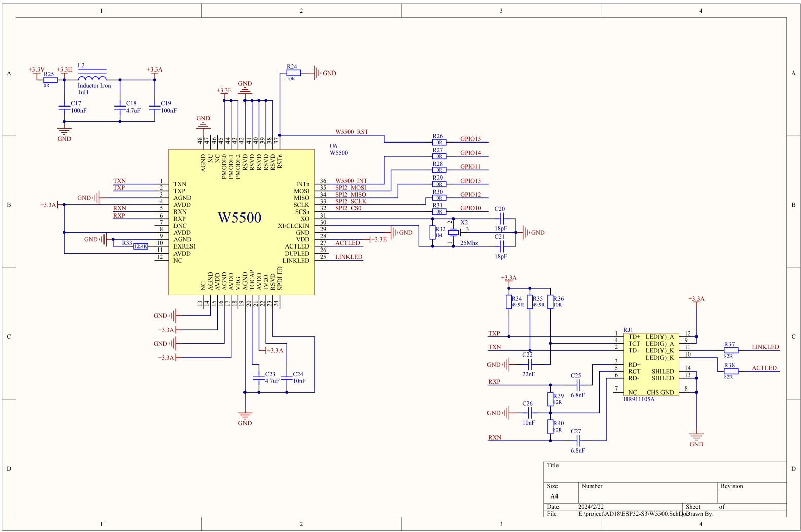Image resolution: width=801 pixels, height=532 pixels.
Task: Select capacitor C23 4.7uF symbol
Action: point(259,378)
